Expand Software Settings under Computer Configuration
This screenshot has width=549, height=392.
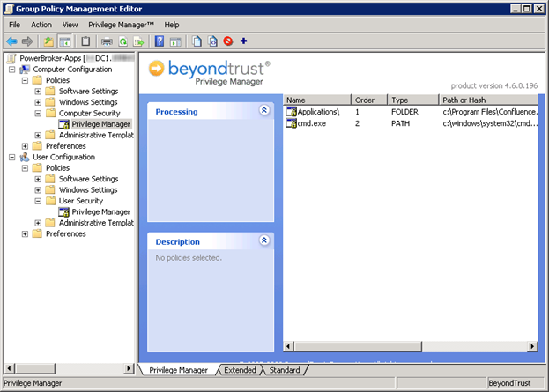(38, 92)
